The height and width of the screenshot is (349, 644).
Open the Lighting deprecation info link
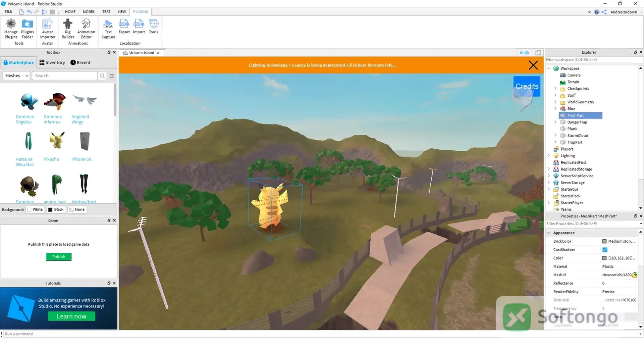(322, 65)
